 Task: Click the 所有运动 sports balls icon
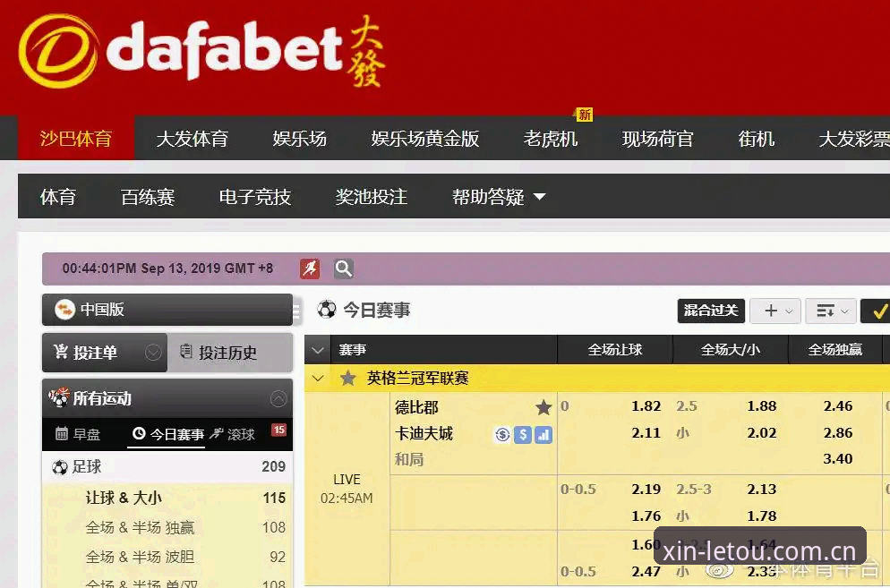(x=59, y=398)
